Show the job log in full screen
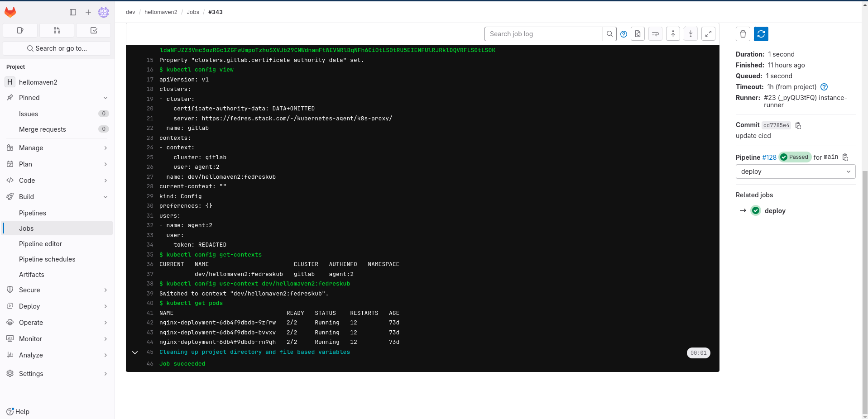This screenshot has width=868, height=419. coord(708,34)
